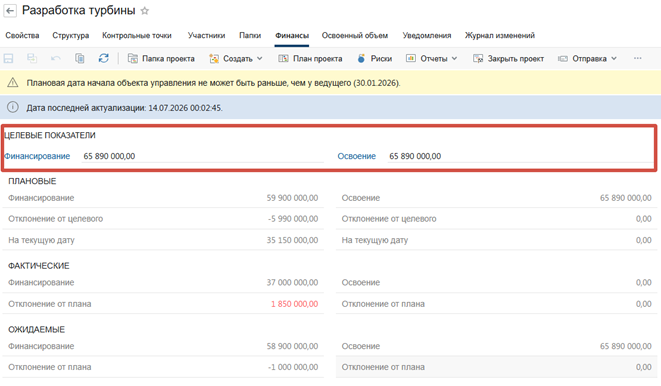Expand the Отчеты dropdown

pos(431,59)
